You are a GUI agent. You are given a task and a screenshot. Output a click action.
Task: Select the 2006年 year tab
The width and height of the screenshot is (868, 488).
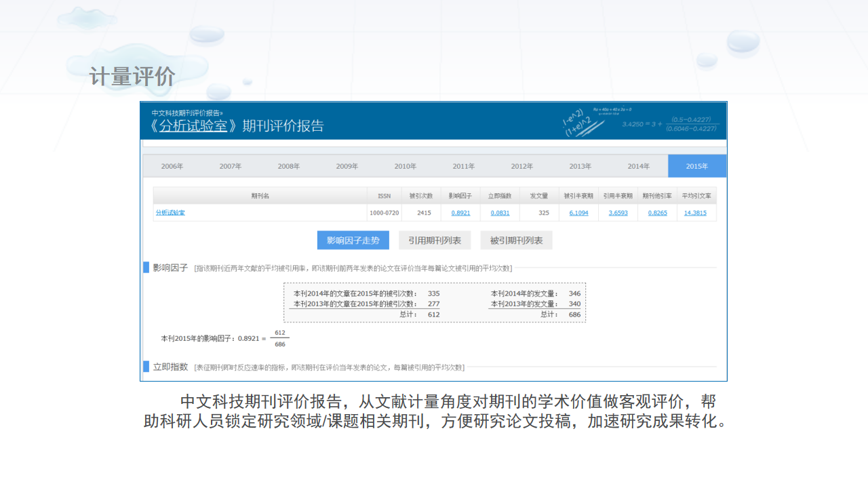click(x=172, y=166)
